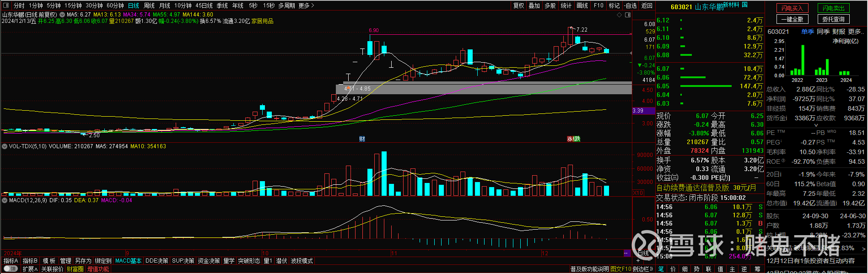Click the panel layout icon before 分时
Viewport: 868px width, 274px height.
(x=7, y=5)
